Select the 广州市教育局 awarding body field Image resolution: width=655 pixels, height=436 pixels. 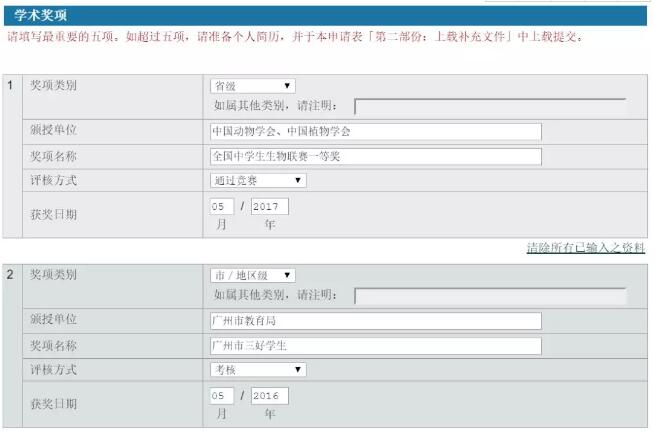375,321
